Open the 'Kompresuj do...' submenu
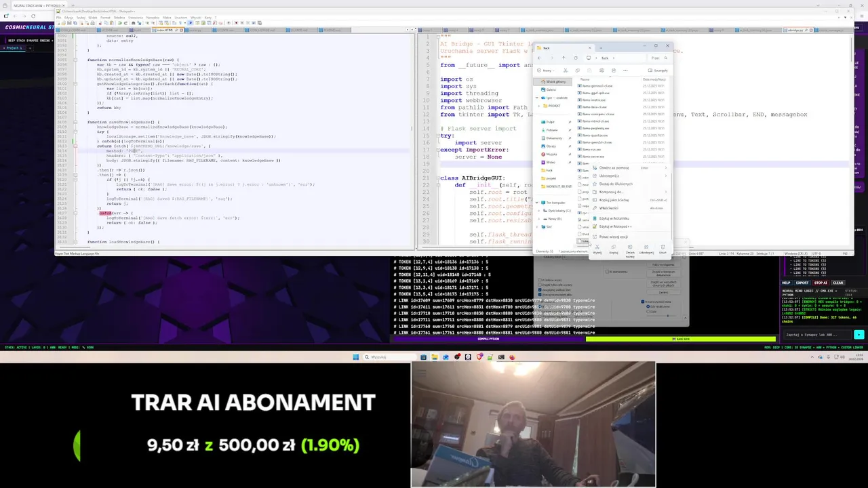The height and width of the screenshot is (488, 868). coord(629,192)
